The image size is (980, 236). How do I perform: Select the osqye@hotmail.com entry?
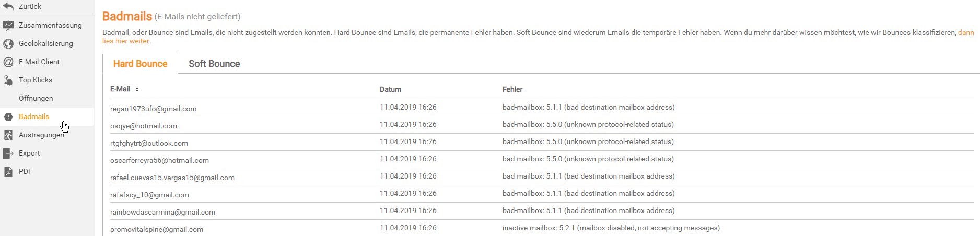pos(144,126)
